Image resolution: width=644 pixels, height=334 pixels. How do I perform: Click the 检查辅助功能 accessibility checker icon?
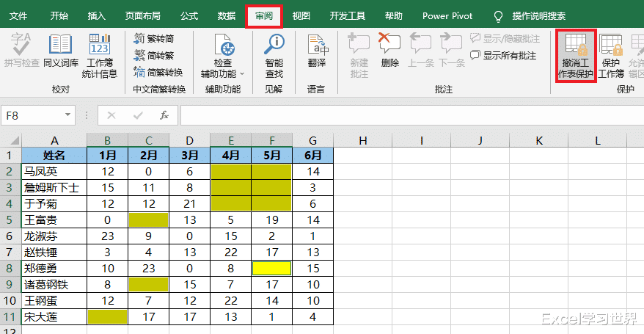[x=224, y=44]
